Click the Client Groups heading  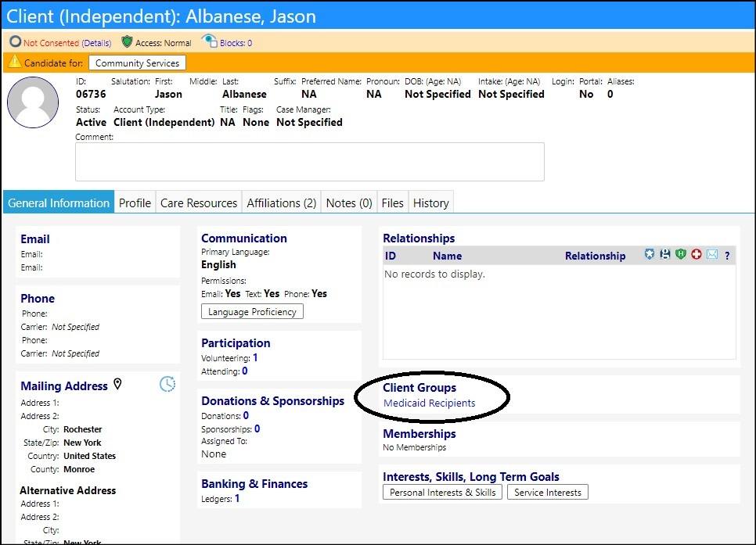click(x=419, y=387)
